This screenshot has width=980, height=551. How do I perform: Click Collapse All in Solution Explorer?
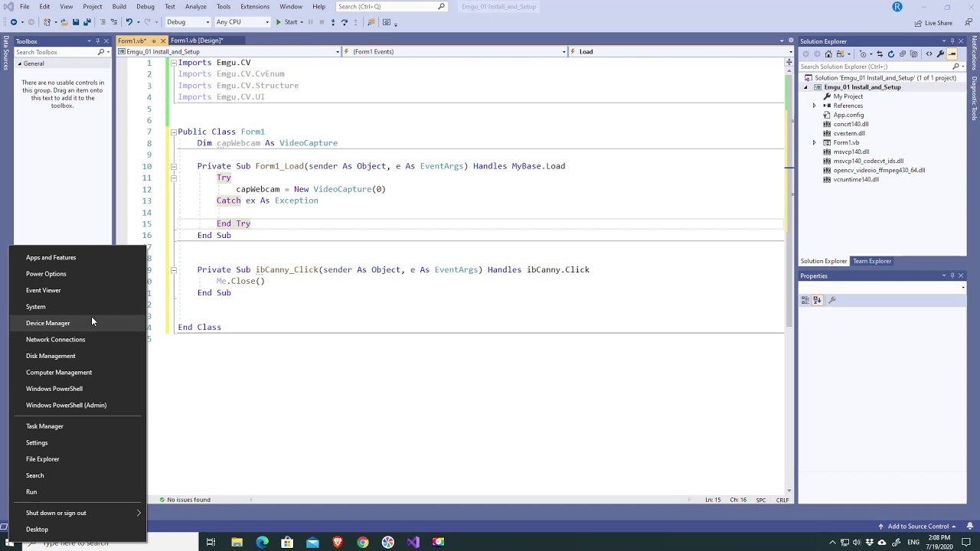903,54
